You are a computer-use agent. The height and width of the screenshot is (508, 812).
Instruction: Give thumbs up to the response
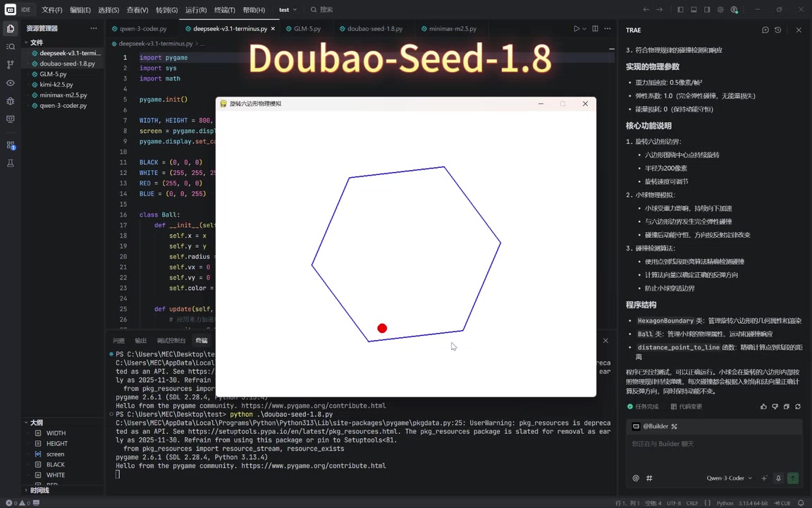coord(763,406)
